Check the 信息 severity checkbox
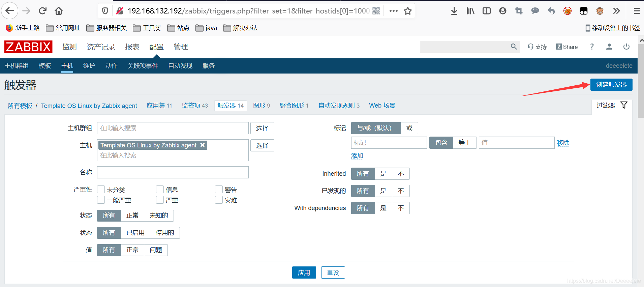This screenshot has width=644, height=287. click(160, 190)
